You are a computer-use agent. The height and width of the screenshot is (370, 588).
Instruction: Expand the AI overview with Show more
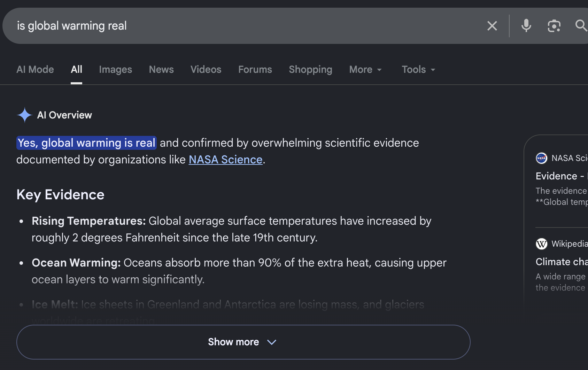coord(243,342)
